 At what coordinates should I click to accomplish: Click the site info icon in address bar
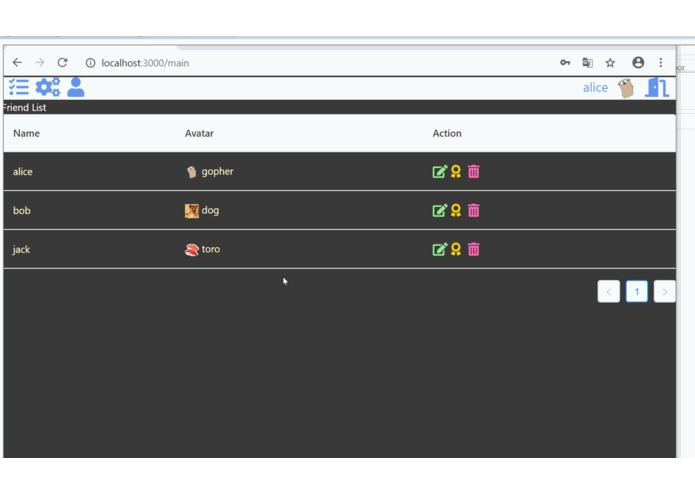(90, 63)
